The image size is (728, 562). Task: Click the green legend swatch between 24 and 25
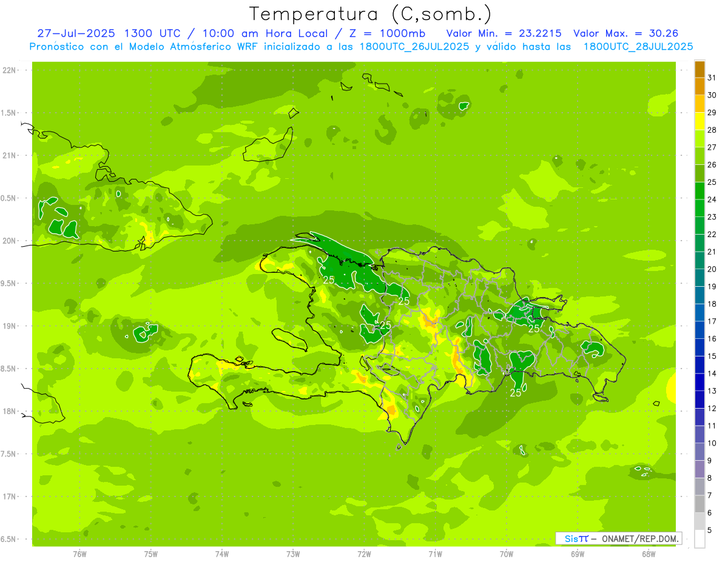699,191
